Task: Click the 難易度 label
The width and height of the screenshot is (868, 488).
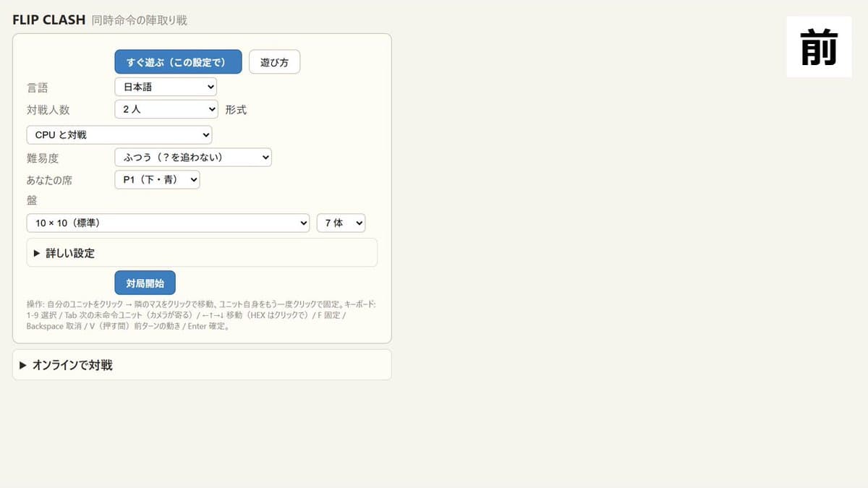Action: click(42, 158)
